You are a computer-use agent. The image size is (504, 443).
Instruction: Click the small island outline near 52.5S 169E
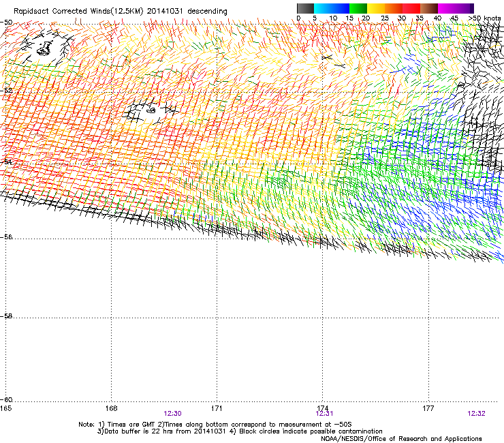click(x=151, y=110)
